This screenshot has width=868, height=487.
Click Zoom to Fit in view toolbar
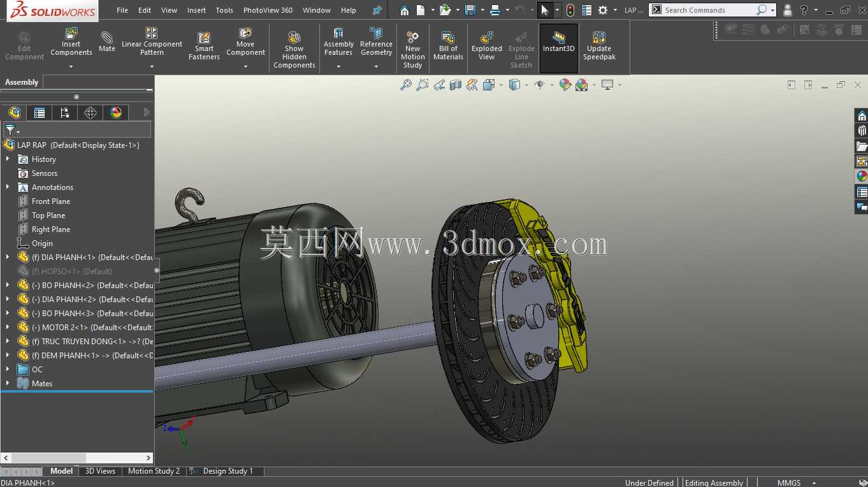coord(405,85)
